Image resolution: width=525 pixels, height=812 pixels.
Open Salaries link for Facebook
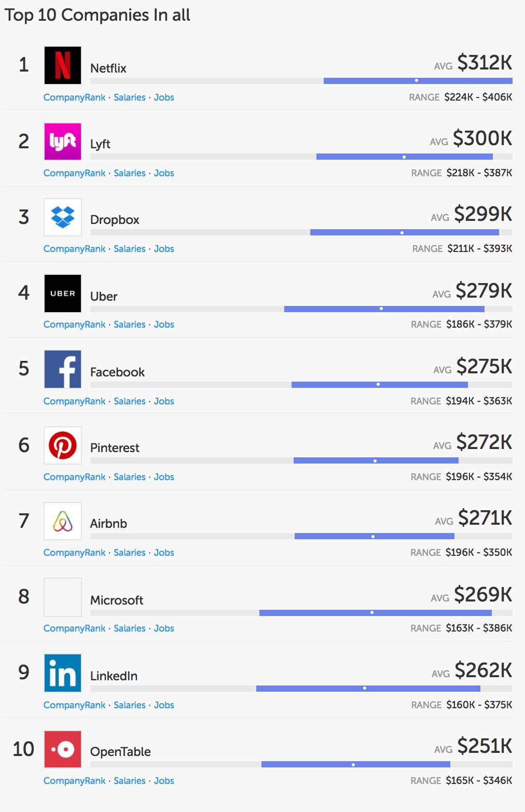(130, 401)
